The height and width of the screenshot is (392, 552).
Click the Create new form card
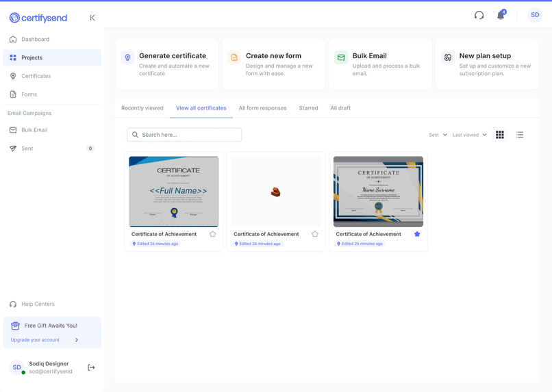[x=273, y=64]
